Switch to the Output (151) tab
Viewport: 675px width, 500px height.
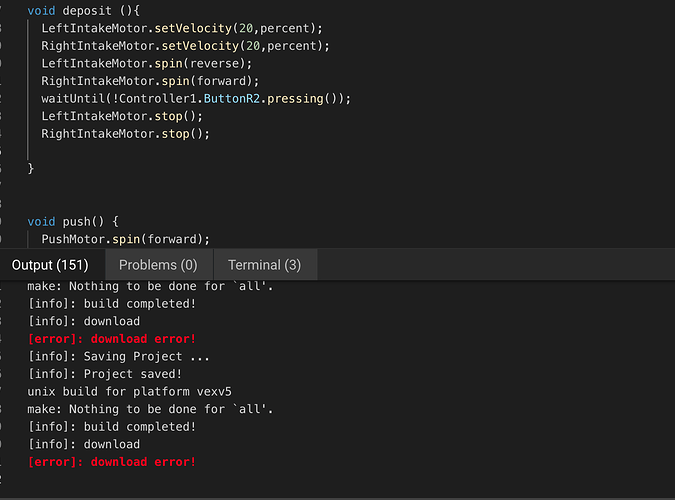[x=50, y=265]
